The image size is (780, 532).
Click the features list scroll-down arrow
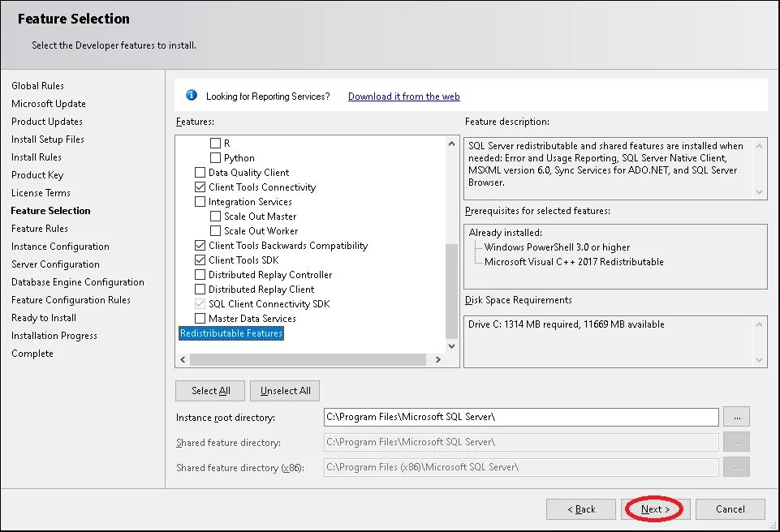pos(451,346)
